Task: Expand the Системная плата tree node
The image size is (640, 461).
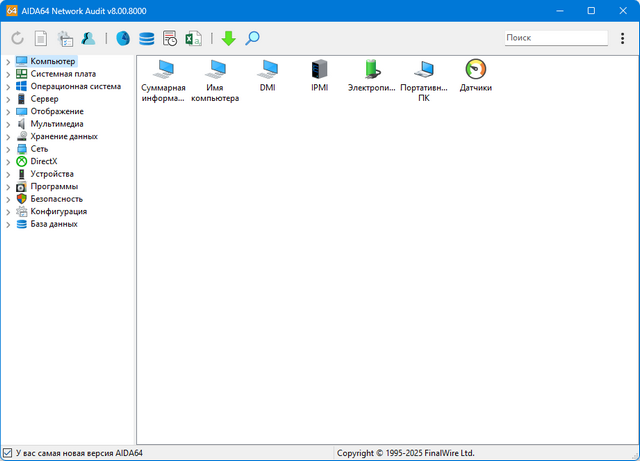Action: pos(8,74)
